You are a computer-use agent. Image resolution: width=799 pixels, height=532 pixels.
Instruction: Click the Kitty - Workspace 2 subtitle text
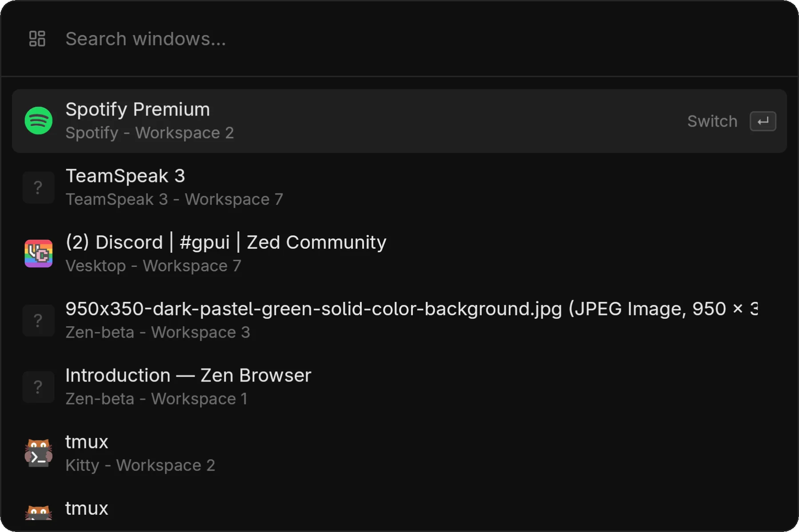(140, 465)
